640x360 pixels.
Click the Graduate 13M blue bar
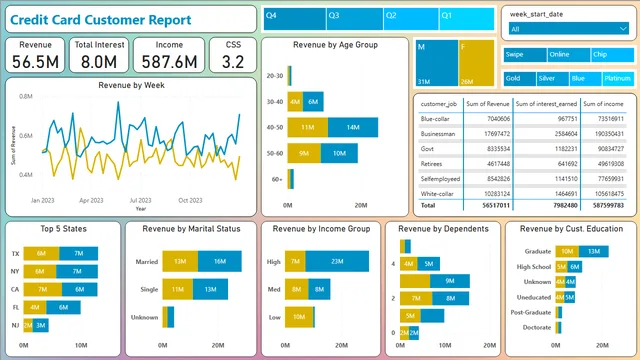click(593, 251)
